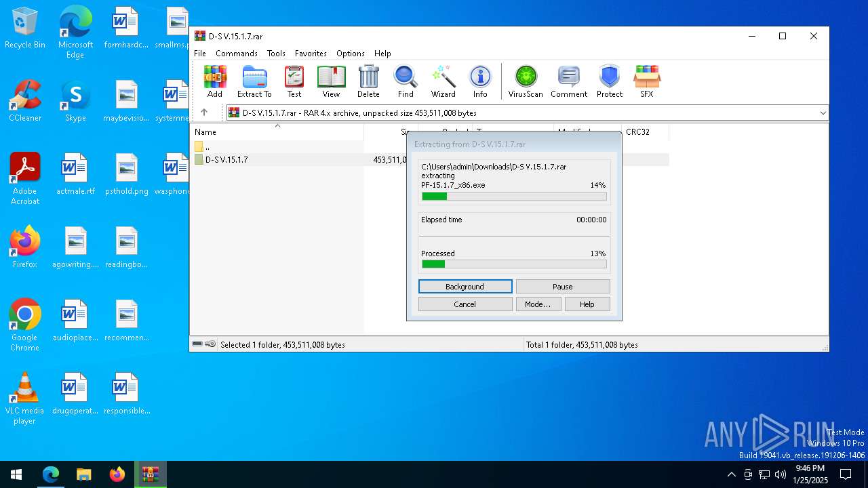Image resolution: width=868 pixels, height=488 pixels.
Task: Click Firefox icon in the taskbar
Action: (117, 474)
